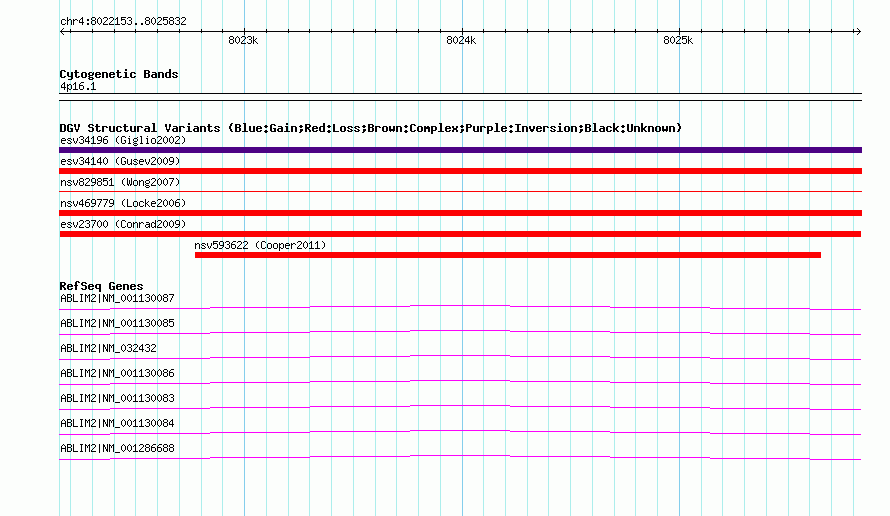Screen dimensions: 890x516
Task: Select the magenta line under ABLIM2|NM_032432
Action: 460,358
